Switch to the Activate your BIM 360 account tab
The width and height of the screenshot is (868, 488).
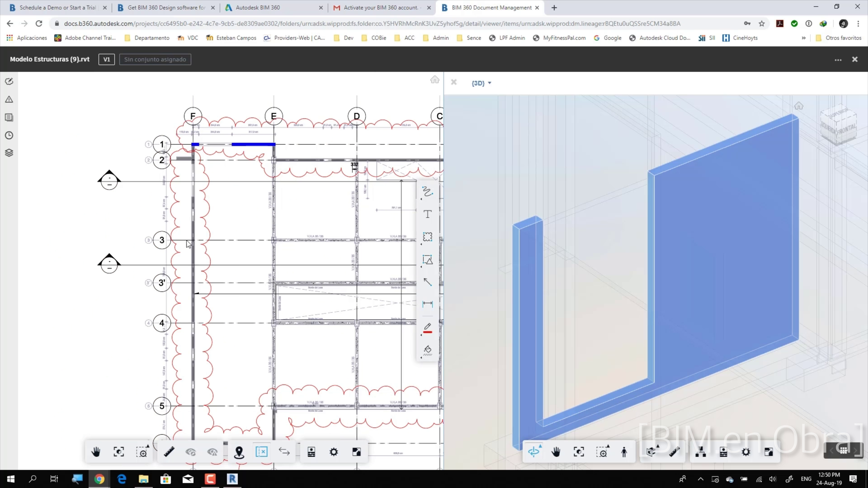click(x=380, y=7)
